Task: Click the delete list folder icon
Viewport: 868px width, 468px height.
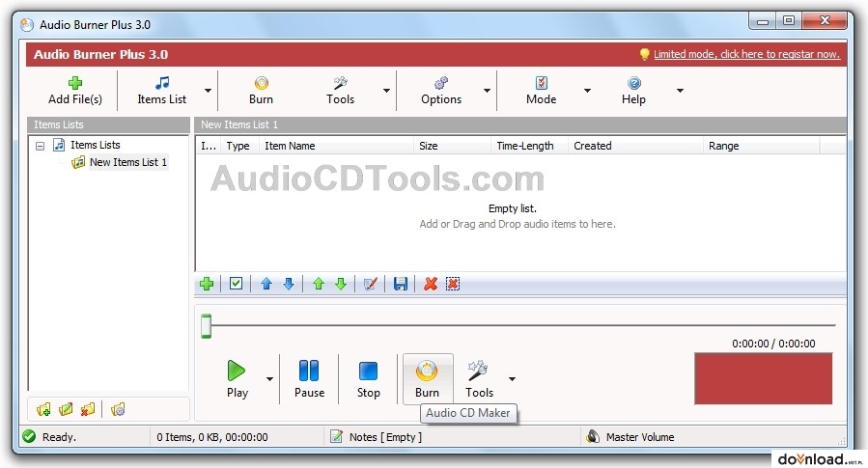Action: click(88, 409)
